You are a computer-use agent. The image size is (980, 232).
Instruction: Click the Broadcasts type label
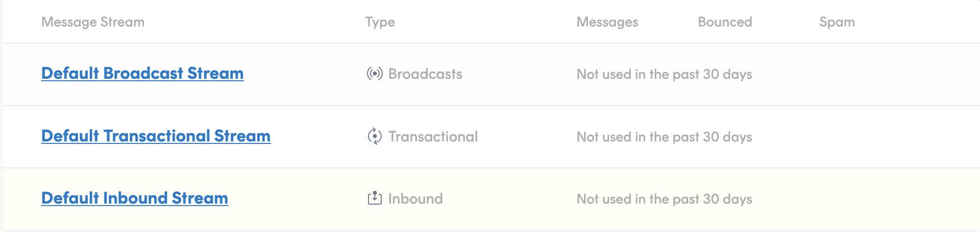pyautogui.click(x=425, y=74)
